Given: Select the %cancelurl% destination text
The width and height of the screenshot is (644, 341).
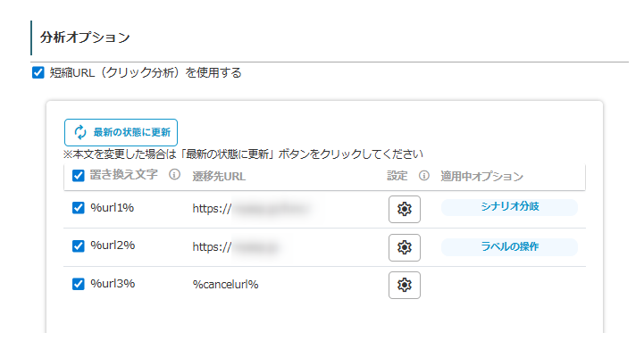Looking at the screenshot, I should [x=225, y=285].
